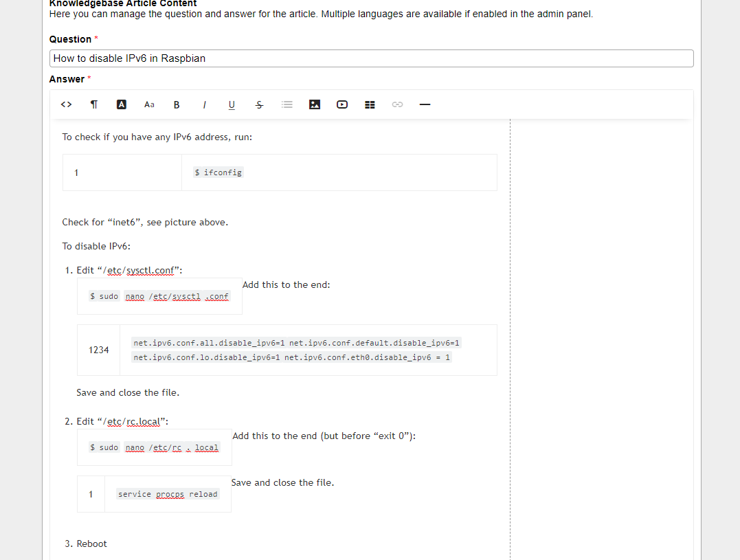Toggle italic formatting
Screen dimensions: 740x560
pos(204,105)
